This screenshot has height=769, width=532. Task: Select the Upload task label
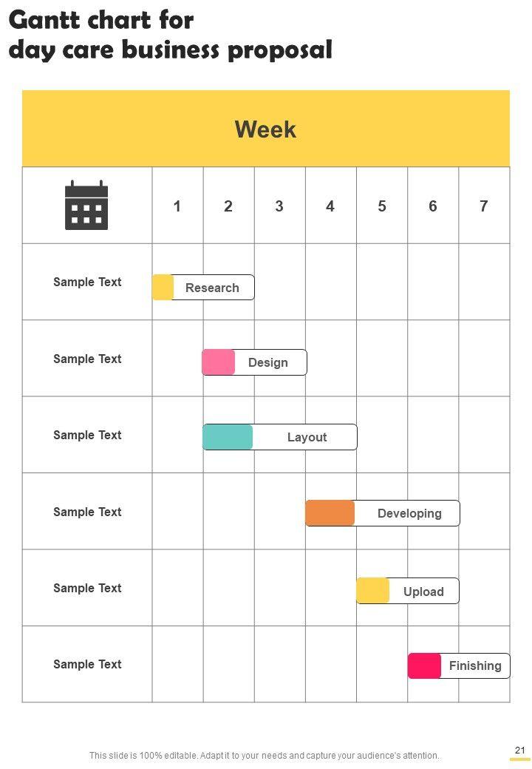tap(423, 592)
